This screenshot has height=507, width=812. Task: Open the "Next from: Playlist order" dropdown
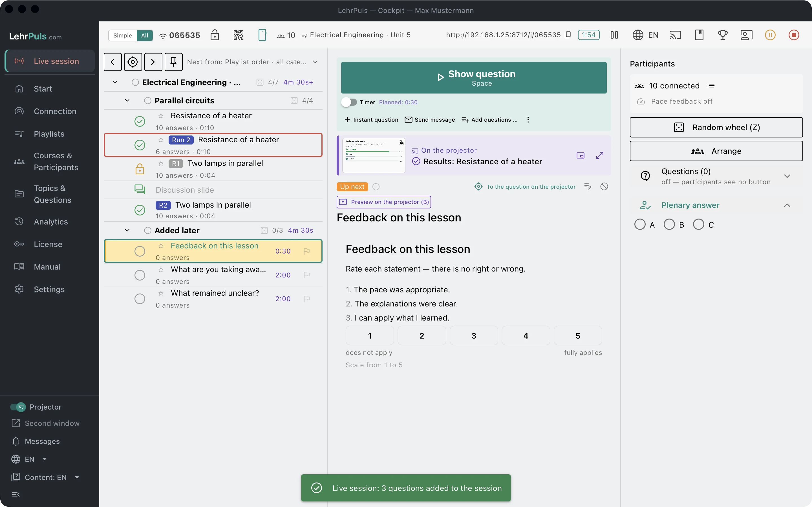[252, 62]
